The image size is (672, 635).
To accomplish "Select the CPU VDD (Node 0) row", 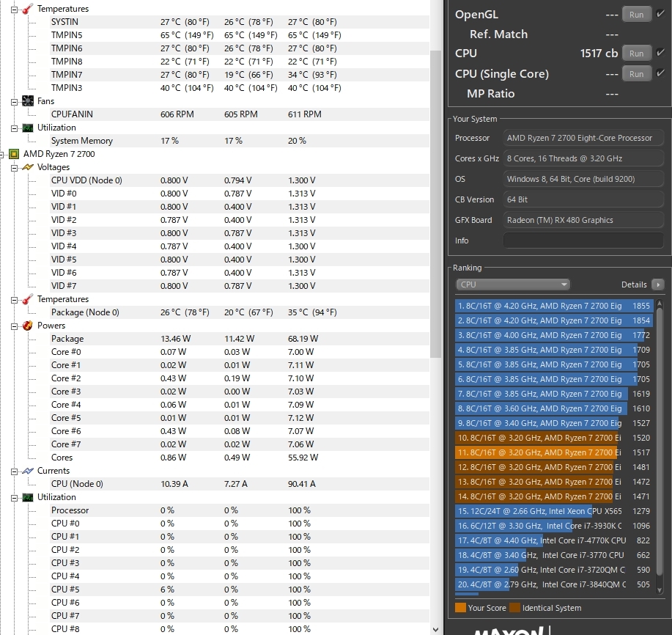I will pos(240,180).
